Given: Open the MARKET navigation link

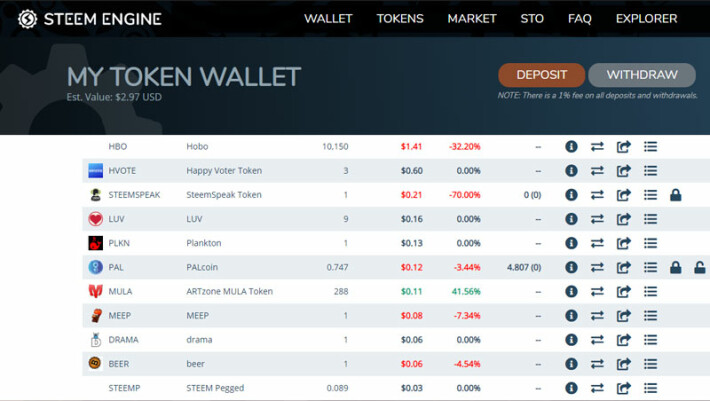Looking at the screenshot, I should pos(472,19).
